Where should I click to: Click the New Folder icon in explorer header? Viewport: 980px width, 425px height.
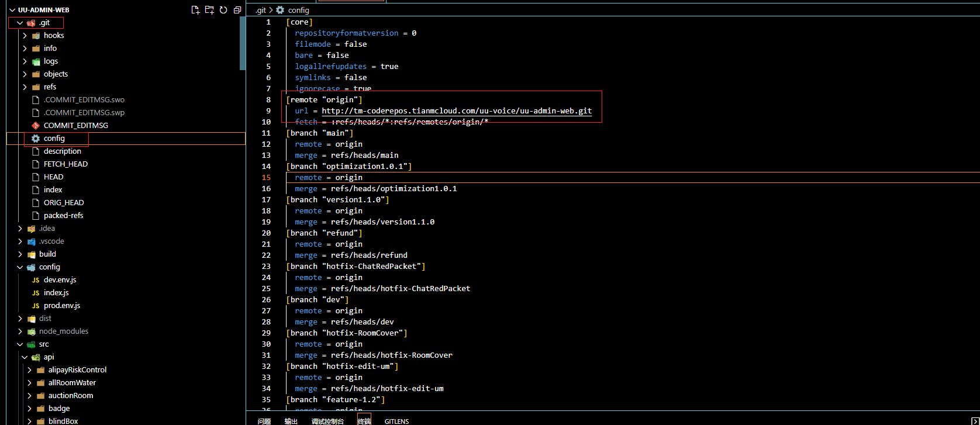click(209, 10)
